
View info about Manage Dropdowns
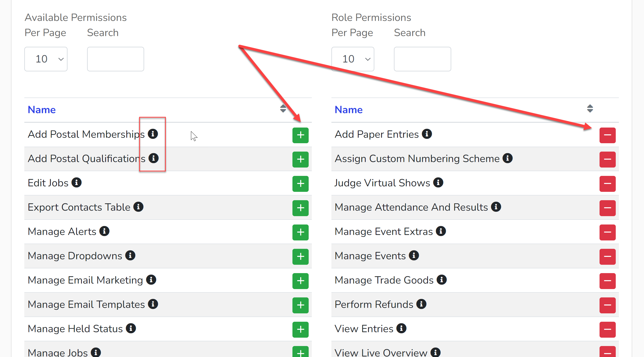pyautogui.click(x=130, y=255)
